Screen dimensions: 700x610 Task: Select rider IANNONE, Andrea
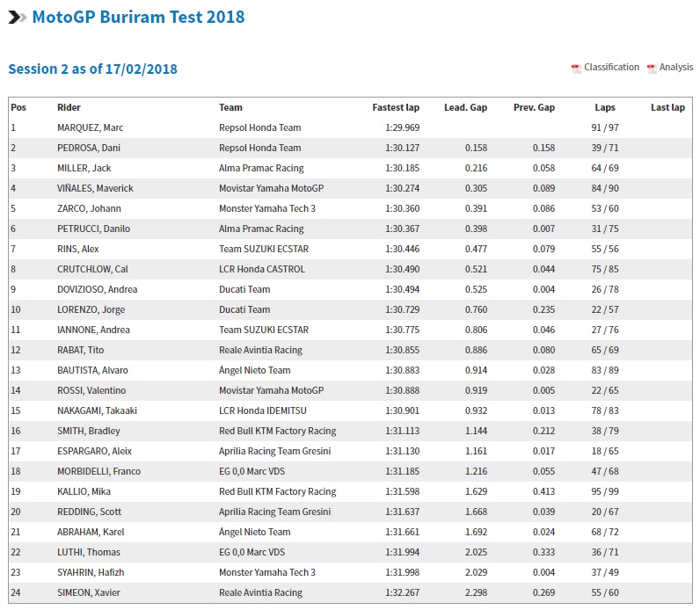[x=93, y=330]
